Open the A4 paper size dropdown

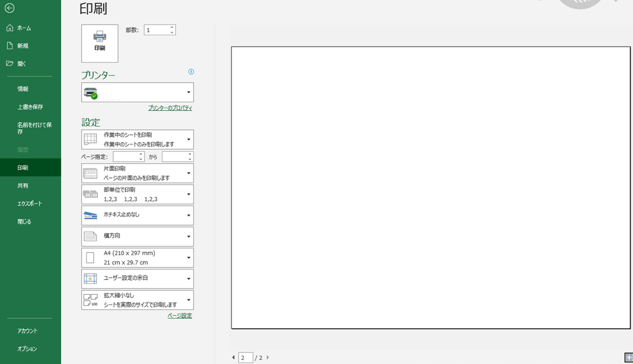click(x=137, y=258)
